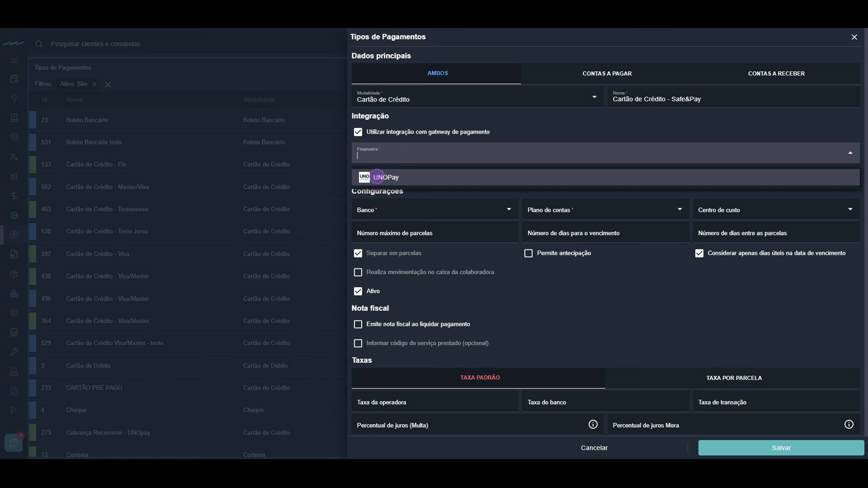868x488 pixels.
Task: Click the storefront sidebar icon
Action: pos(14,333)
